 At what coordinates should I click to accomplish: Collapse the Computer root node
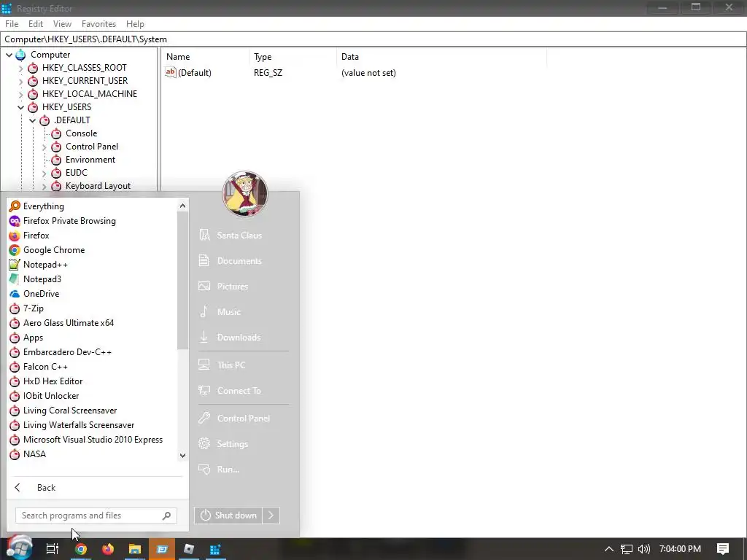tap(9, 55)
